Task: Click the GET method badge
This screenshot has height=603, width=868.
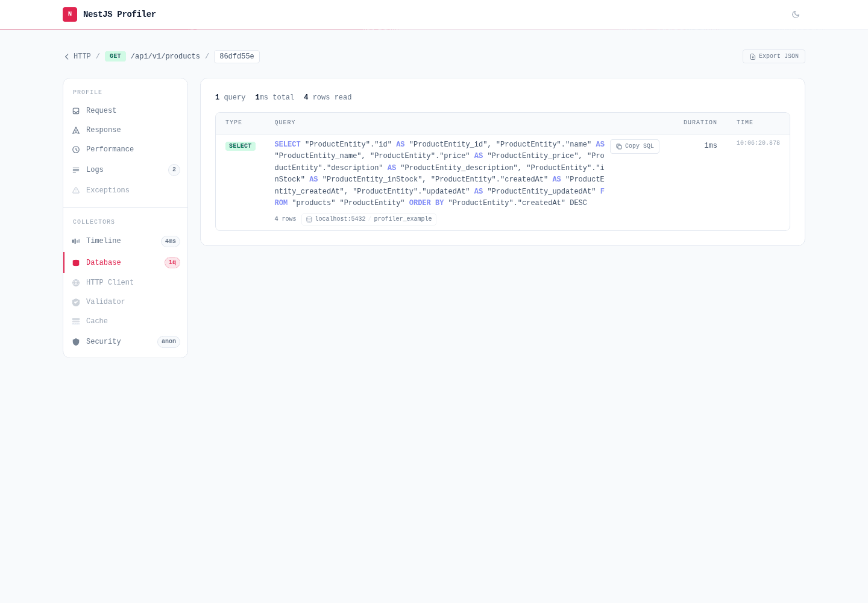Action: tap(115, 57)
